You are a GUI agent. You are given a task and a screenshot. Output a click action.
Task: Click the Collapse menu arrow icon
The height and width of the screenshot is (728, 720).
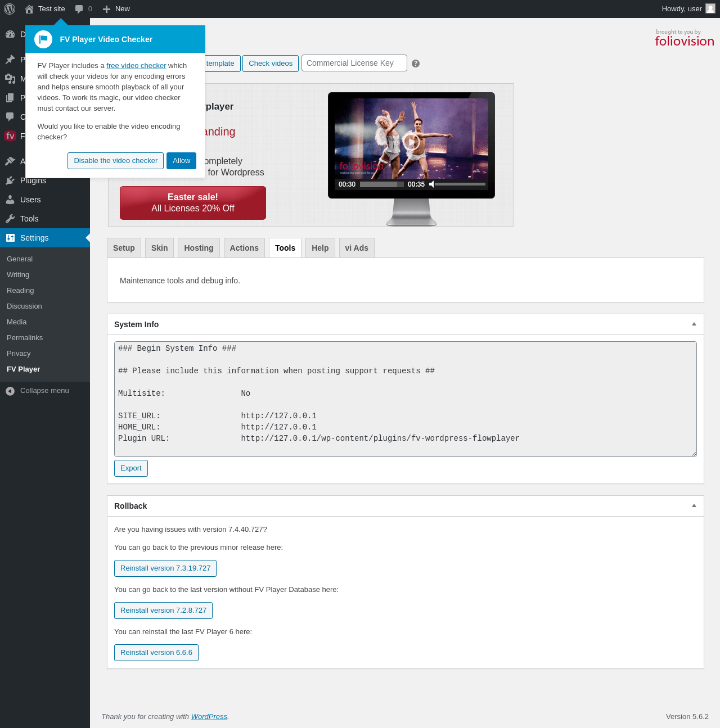(10, 391)
